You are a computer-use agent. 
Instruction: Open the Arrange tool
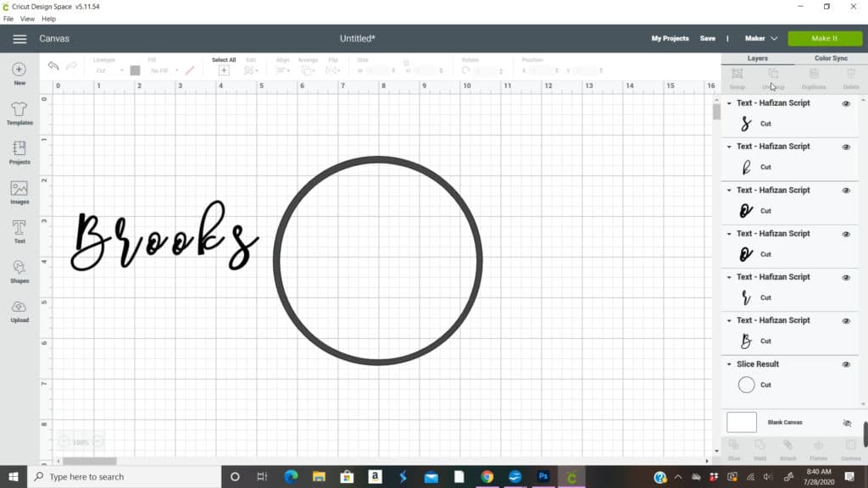[307, 70]
